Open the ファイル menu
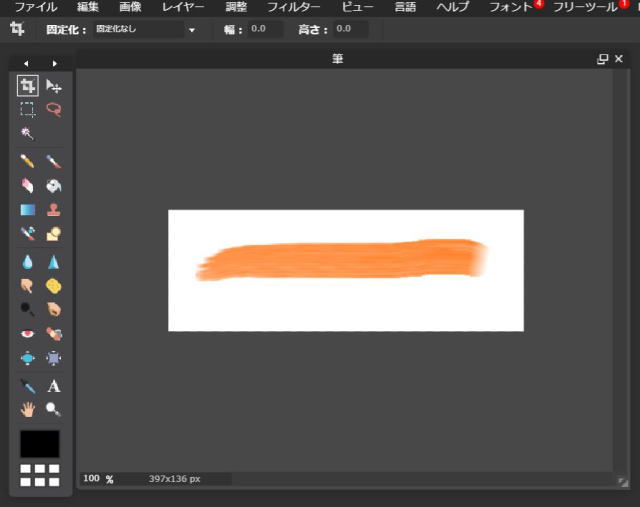Viewport: 640px width, 507px height. [x=36, y=7]
